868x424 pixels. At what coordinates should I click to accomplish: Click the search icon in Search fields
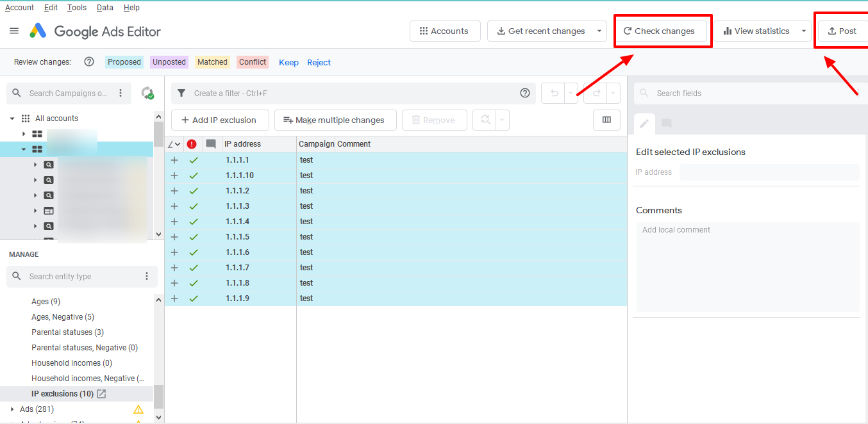(x=644, y=94)
